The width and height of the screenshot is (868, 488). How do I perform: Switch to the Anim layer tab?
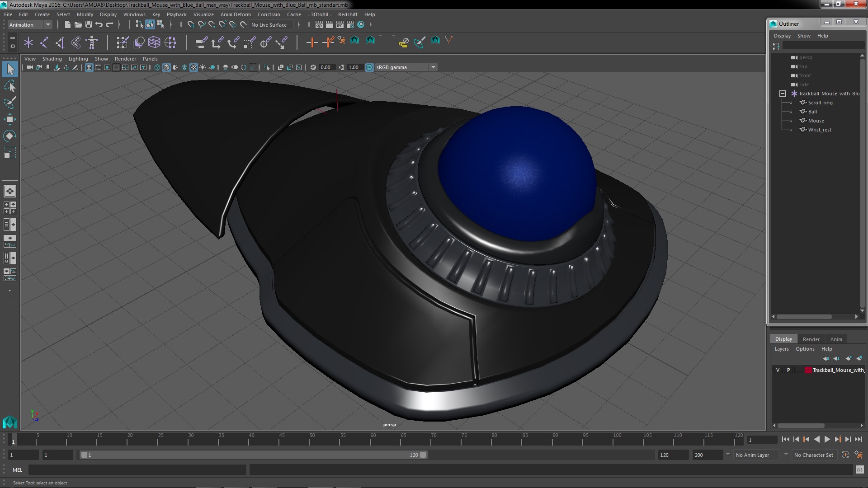(x=836, y=339)
